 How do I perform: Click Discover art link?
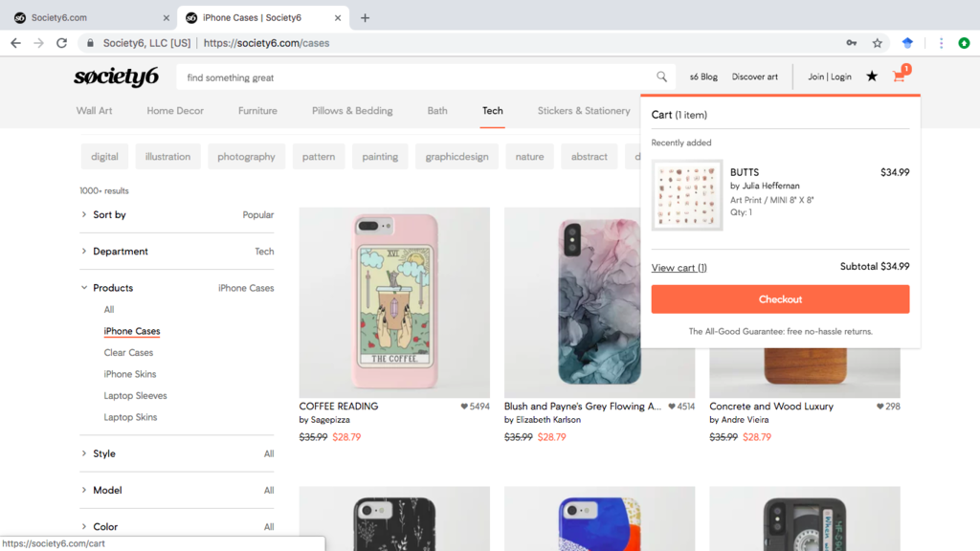click(754, 77)
